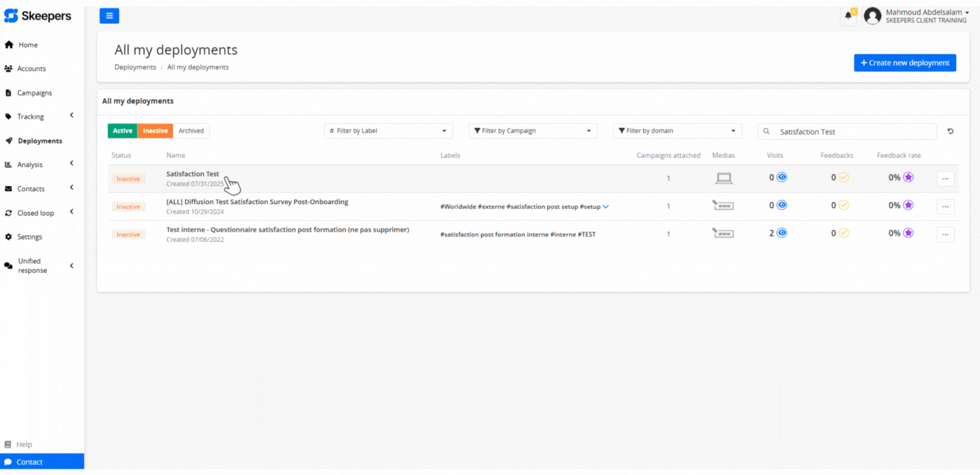
Task: Toggle the Archived status filter
Action: (191, 131)
